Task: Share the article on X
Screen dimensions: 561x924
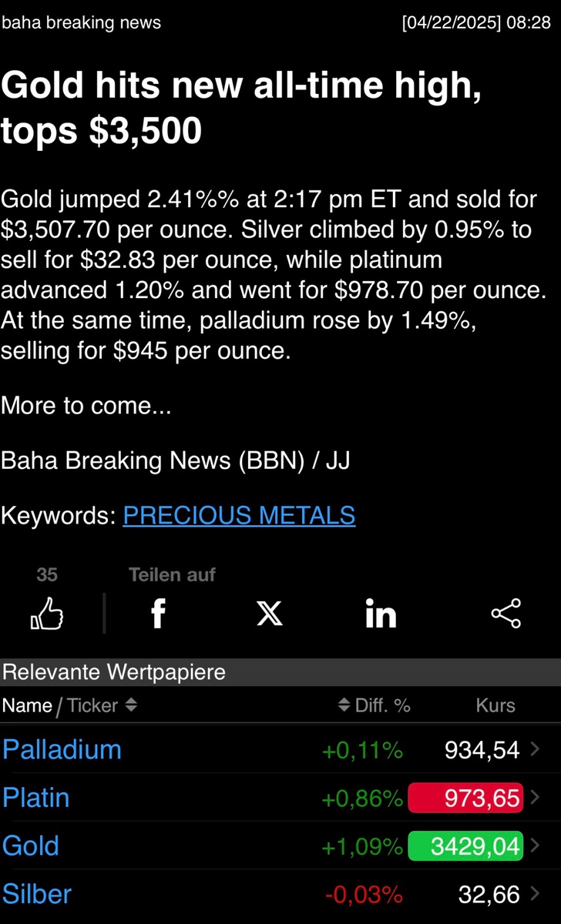Action: click(x=269, y=614)
